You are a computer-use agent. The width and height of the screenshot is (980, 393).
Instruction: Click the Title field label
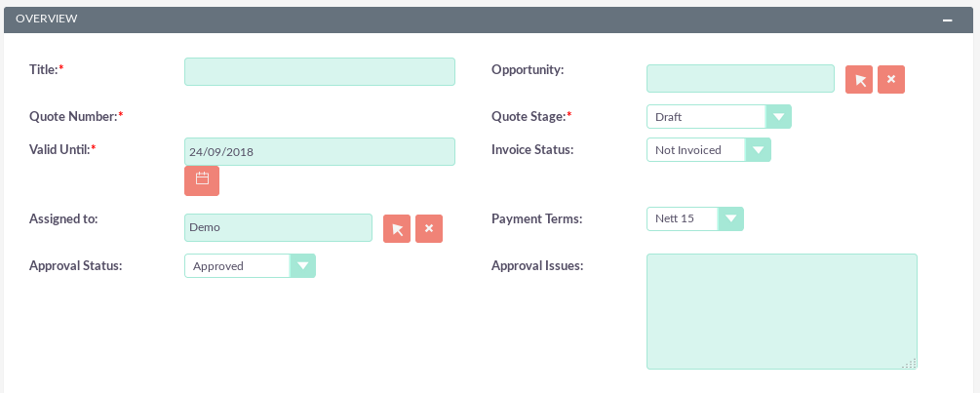pyautogui.click(x=46, y=69)
